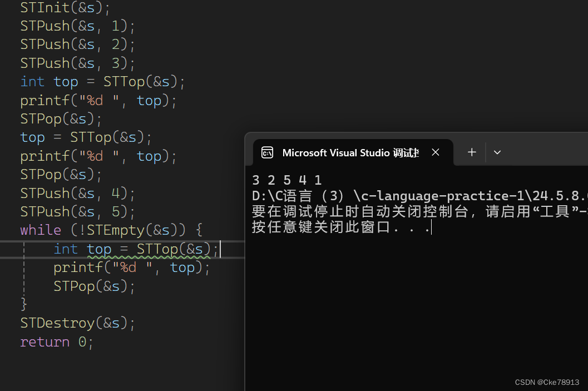
Task: Click the CSDN @Cke78913 watermark link
Action: 547,382
